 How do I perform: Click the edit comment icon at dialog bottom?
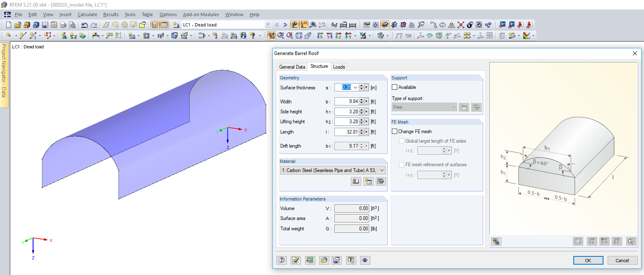click(x=296, y=260)
